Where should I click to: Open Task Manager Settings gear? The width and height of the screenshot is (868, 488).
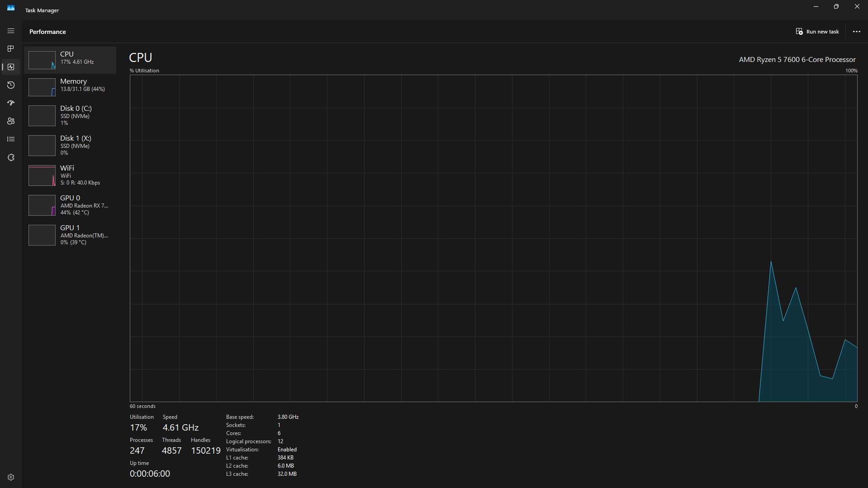pos(11,477)
